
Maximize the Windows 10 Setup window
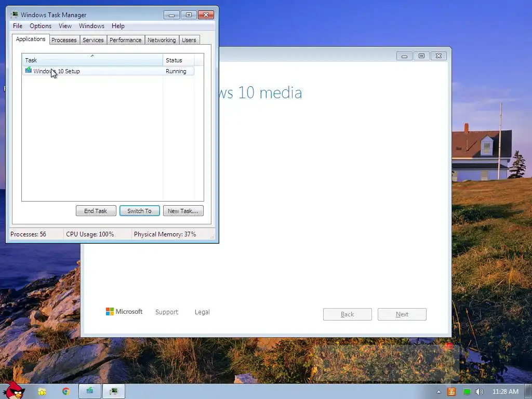pos(421,56)
